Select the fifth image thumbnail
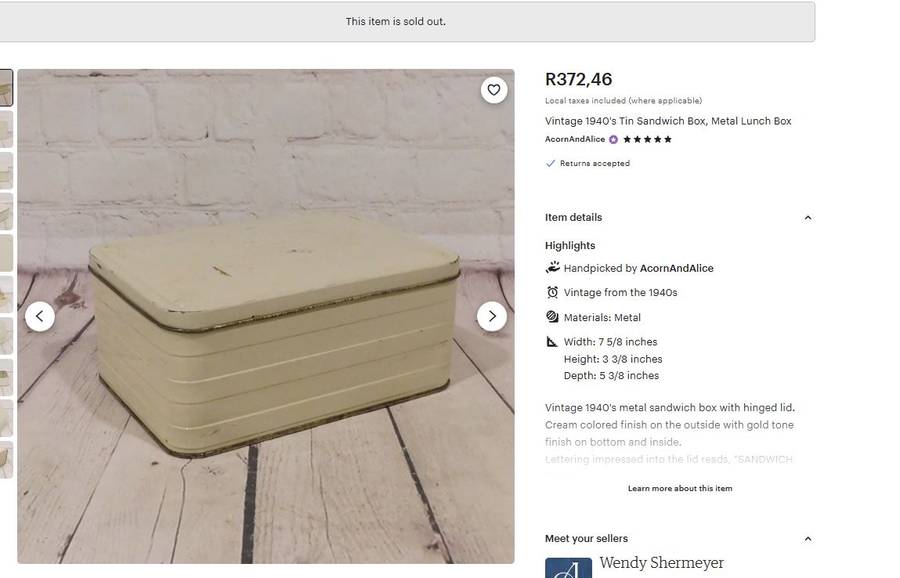Image resolution: width=900 pixels, height=578 pixels. click(x=6, y=253)
